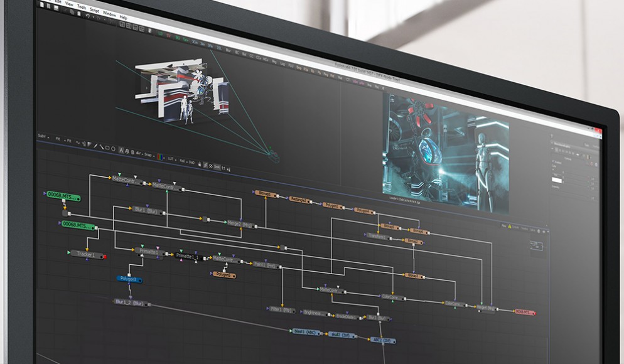This screenshot has height=364, width=624.
Task: Click the Undo arrow icon in top toolbar
Action: (x=88, y=16)
